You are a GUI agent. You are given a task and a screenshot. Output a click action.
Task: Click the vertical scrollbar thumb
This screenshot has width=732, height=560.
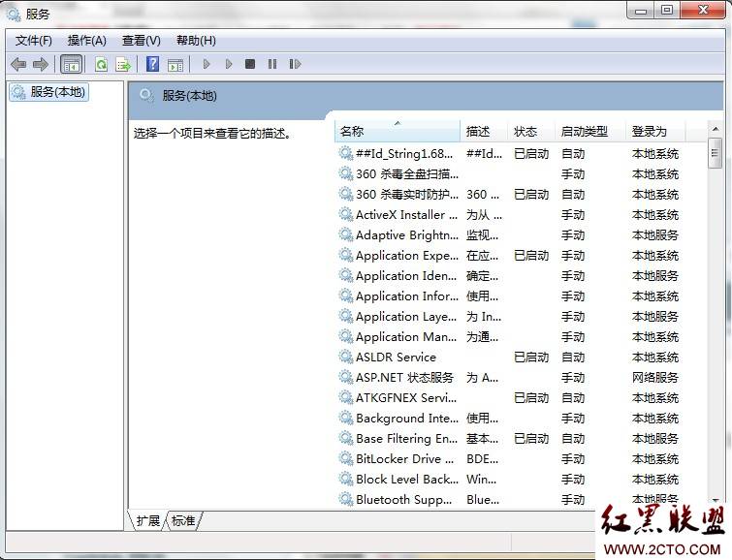coord(716,153)
